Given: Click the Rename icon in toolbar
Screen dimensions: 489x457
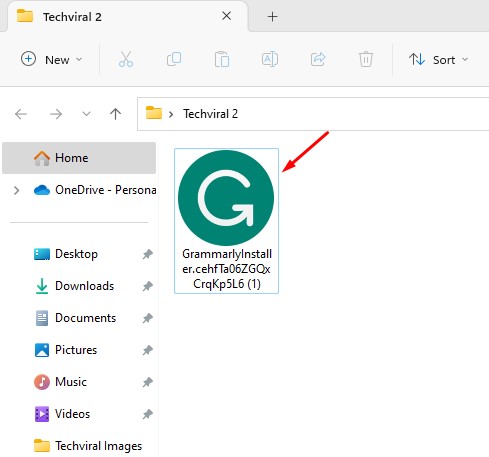Looking at the screenshot, I should tap(270, 59).
